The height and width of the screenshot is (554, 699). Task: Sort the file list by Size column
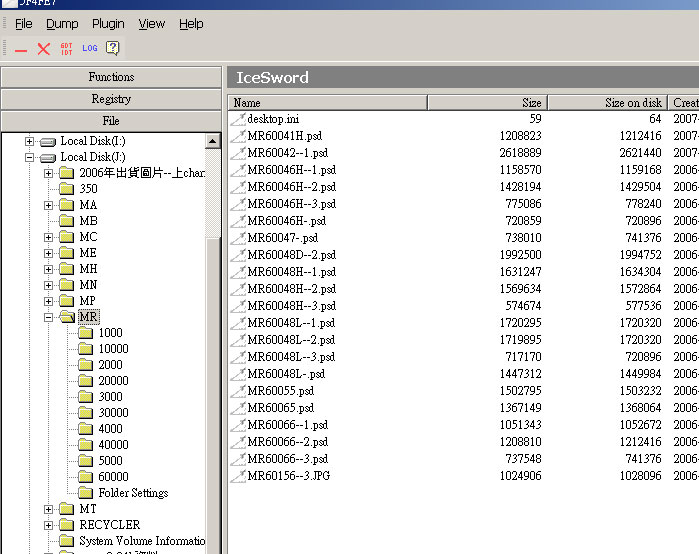point(487,103)
